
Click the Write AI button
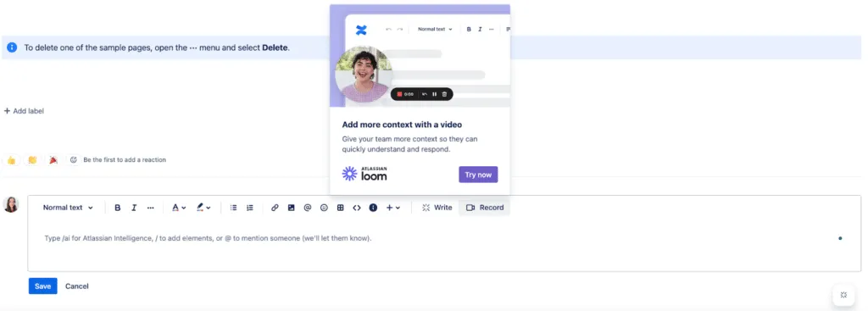437,208
